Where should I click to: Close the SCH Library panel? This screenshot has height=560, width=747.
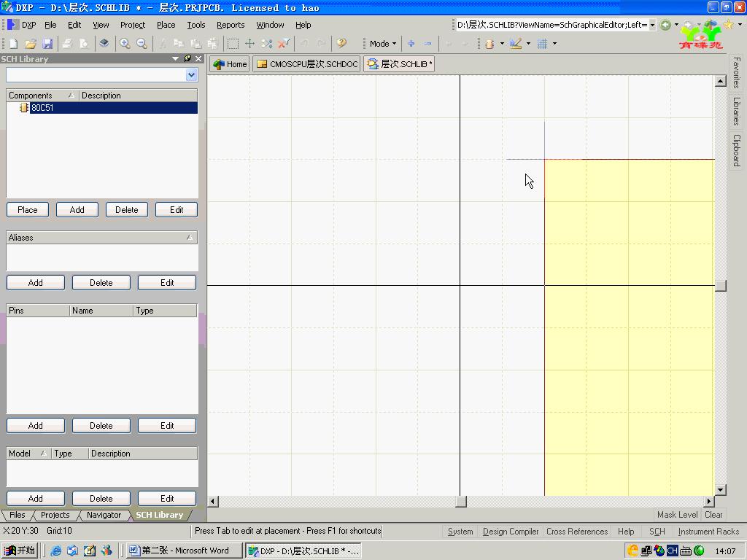[198, 58]
